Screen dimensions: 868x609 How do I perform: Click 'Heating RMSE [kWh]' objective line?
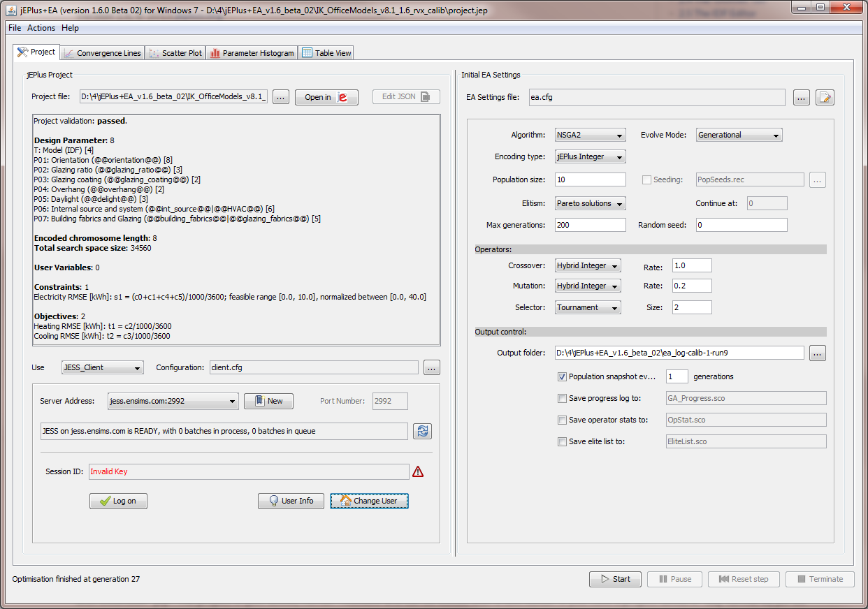[102, 326]
